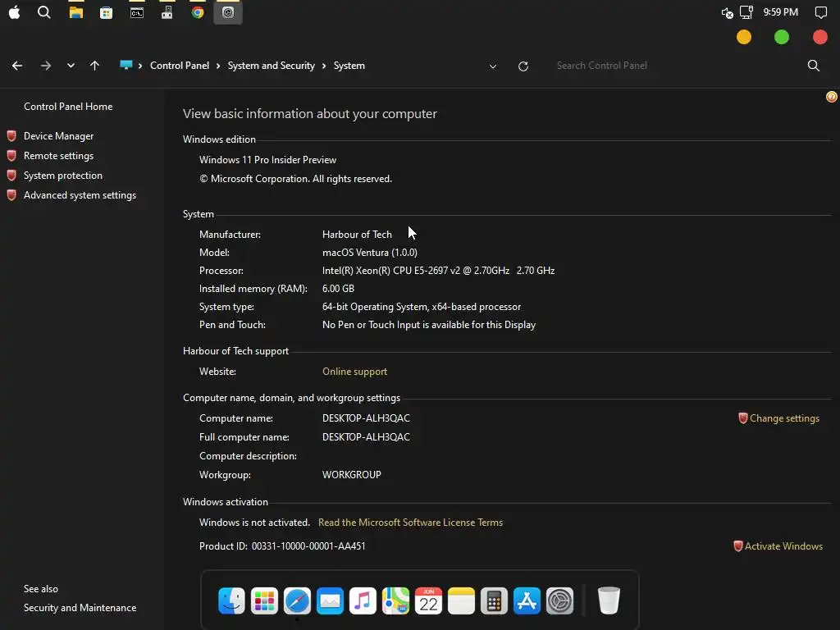Open Music from the dock

[x=363, y=600]
